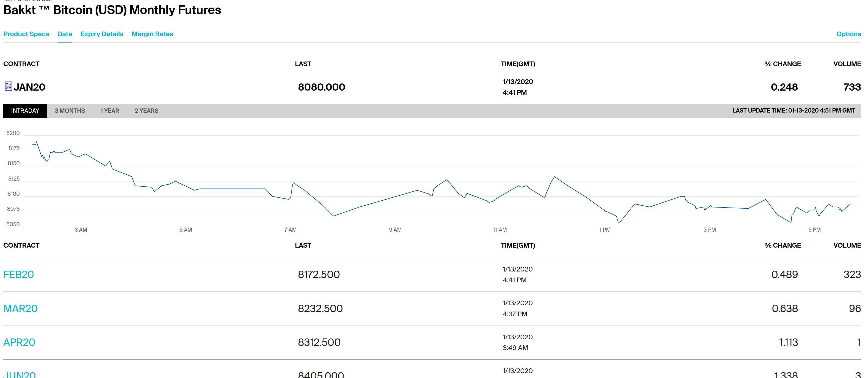Screen dimensions: 868x378
Task: Select the INTRADAY chart range
Action: click(x=25, y=111)
